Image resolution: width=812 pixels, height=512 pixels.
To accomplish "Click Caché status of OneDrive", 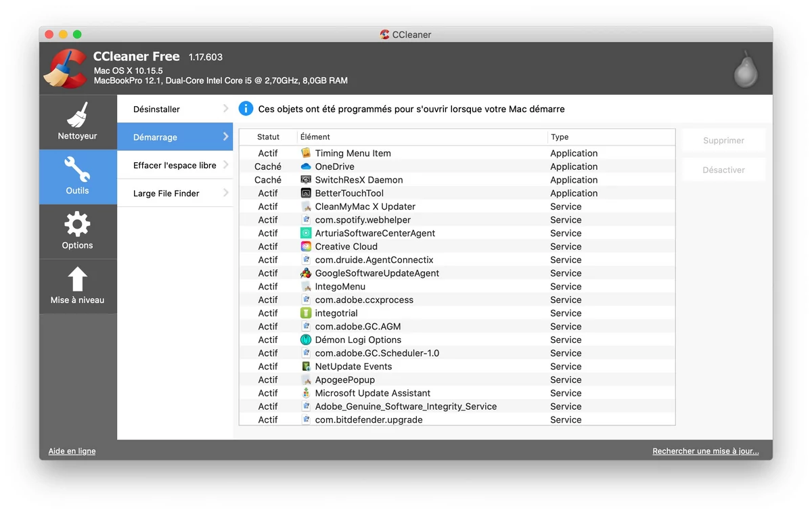I will point(268,166).
